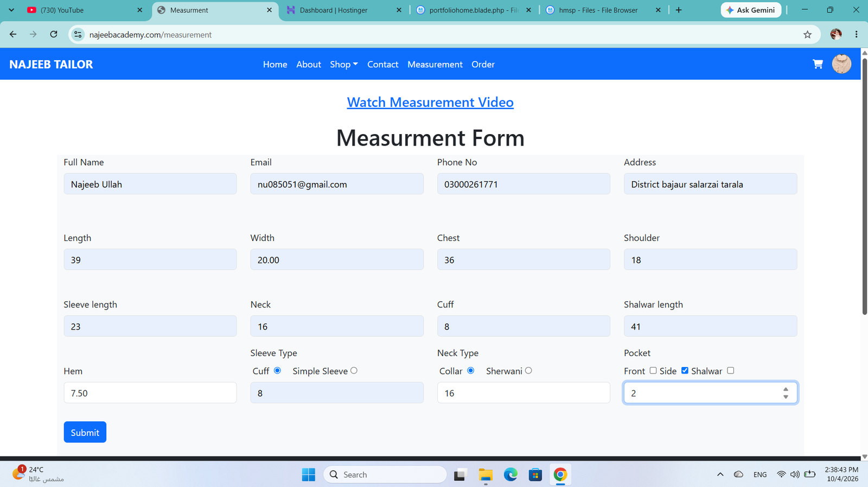Switch to the portfoliohome.blade.php tab
This screenshot has width=868, height=487.
click(474, 10)
